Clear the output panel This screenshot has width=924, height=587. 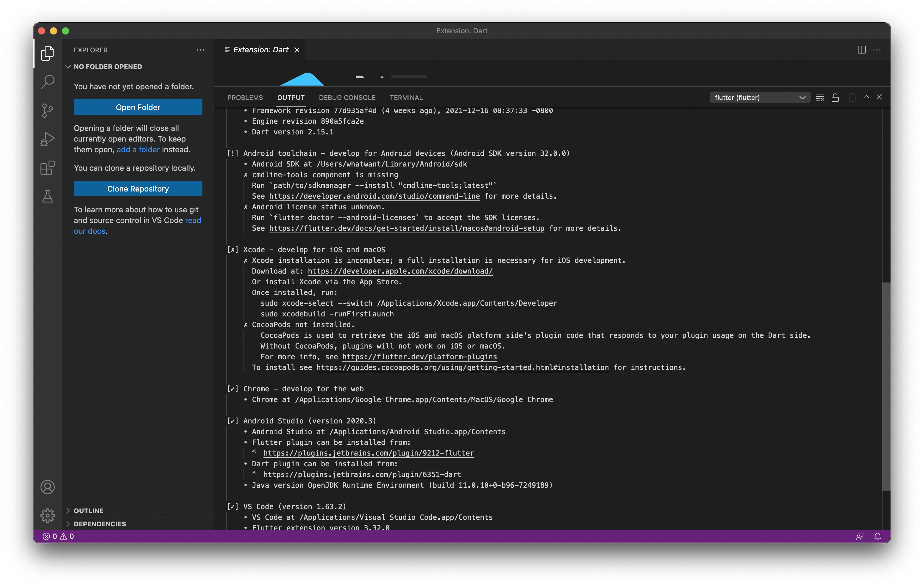820,97
